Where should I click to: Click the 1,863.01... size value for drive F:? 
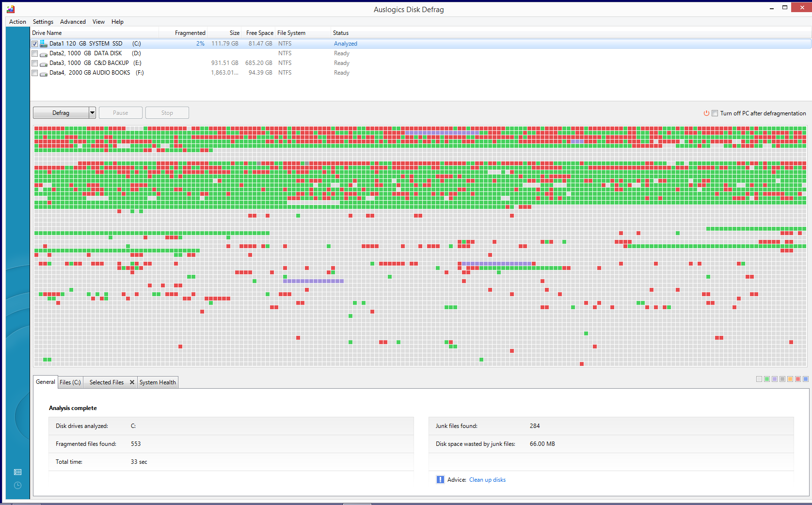click(x=224, y=73)
